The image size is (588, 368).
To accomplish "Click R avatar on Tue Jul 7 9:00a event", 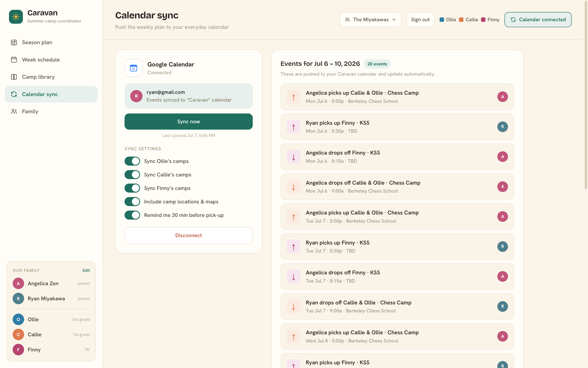I will coord(502,306).
